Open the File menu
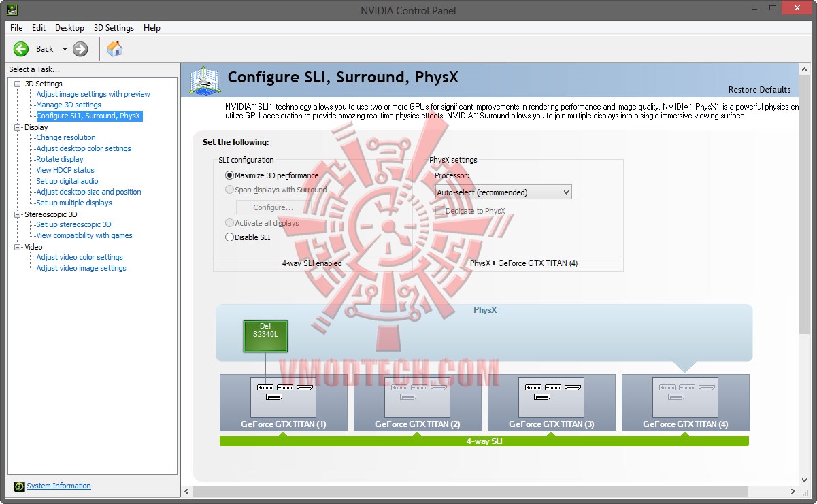This screenshot has height=504, width=817. tap(16, 28)
